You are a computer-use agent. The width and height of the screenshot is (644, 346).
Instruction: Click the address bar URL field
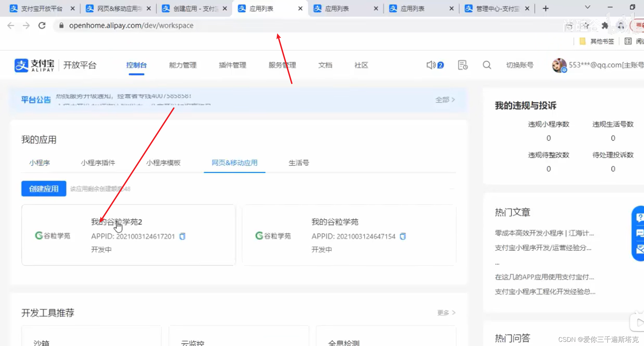(x=305, y=25)
